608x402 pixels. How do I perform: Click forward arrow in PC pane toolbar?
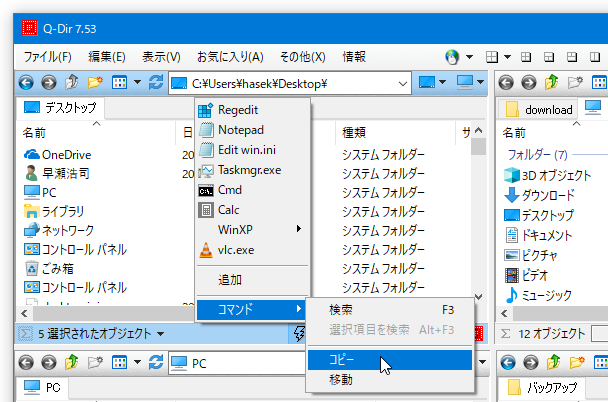(x=48, y=362)
